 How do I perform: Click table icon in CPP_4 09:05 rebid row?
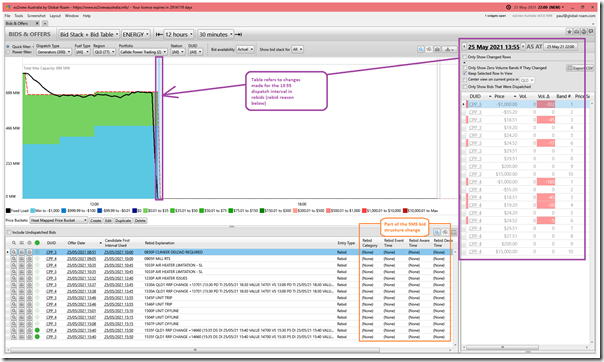[22, 259]
